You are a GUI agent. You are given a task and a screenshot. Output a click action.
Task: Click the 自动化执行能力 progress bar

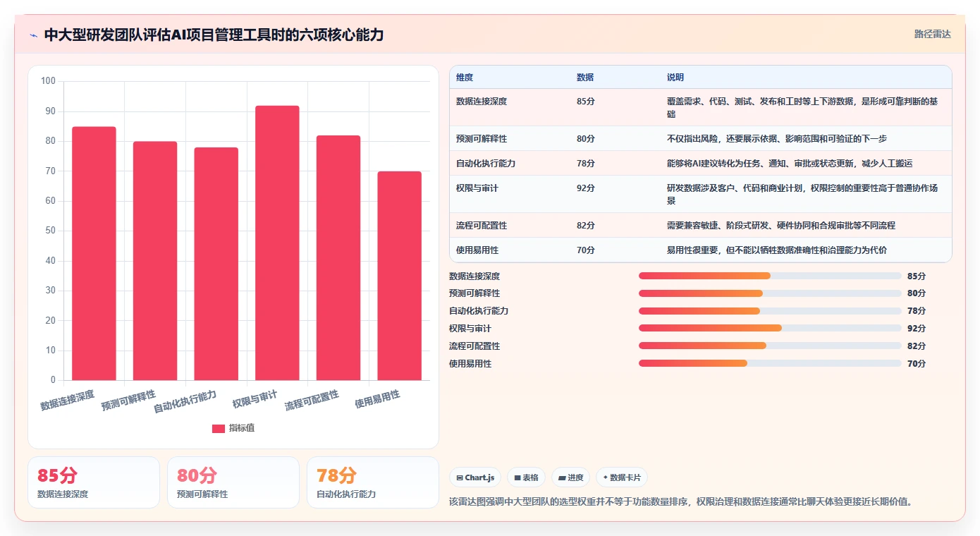point(770,311)
